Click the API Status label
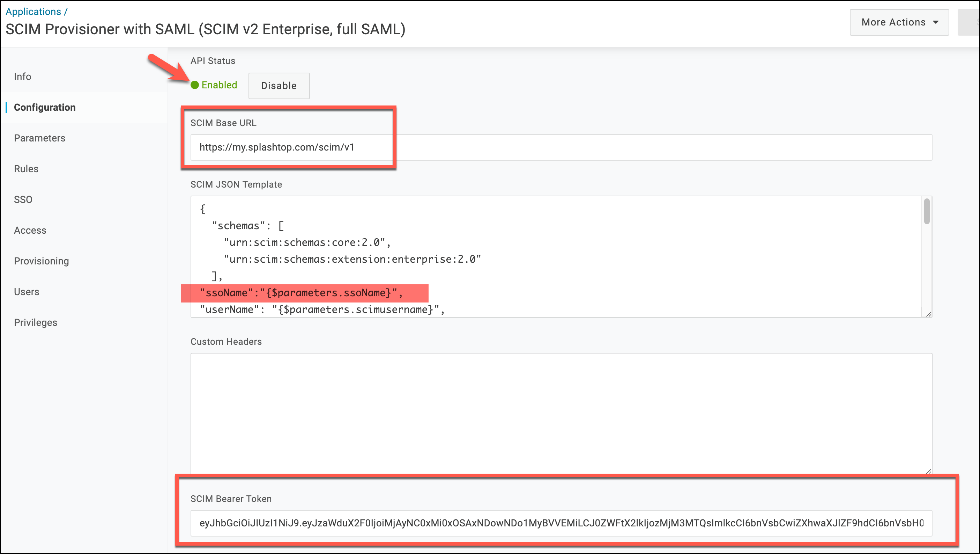Viewport: 980px width, 554px height. point(213,61)
